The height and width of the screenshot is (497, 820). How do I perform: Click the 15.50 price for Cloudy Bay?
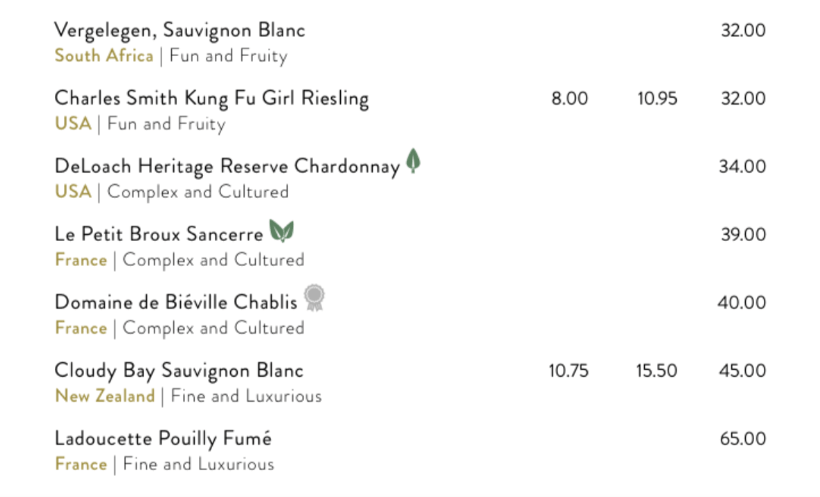[656, 371]
